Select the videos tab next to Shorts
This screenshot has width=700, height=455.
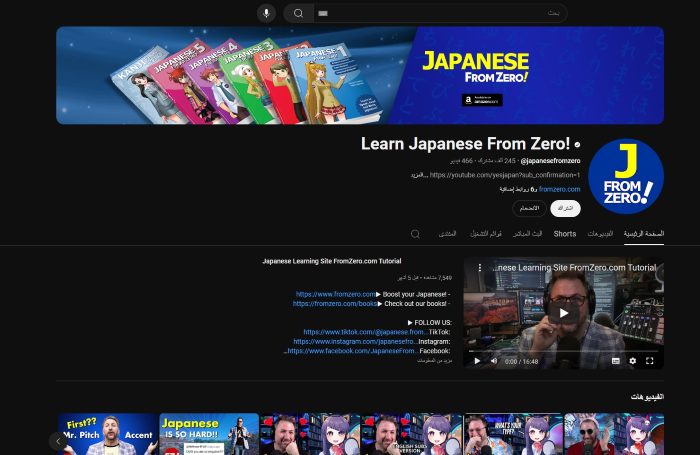point(600,234)
